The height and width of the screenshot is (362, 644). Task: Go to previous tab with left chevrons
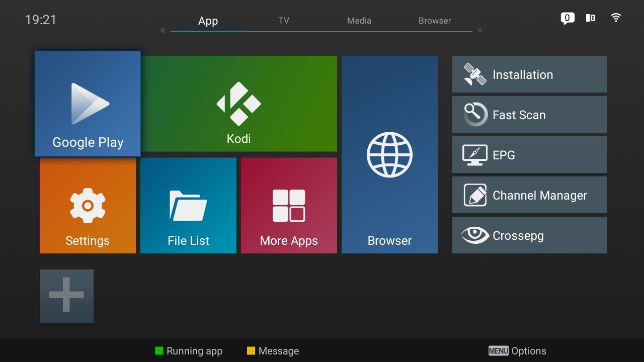pos(163,31)
